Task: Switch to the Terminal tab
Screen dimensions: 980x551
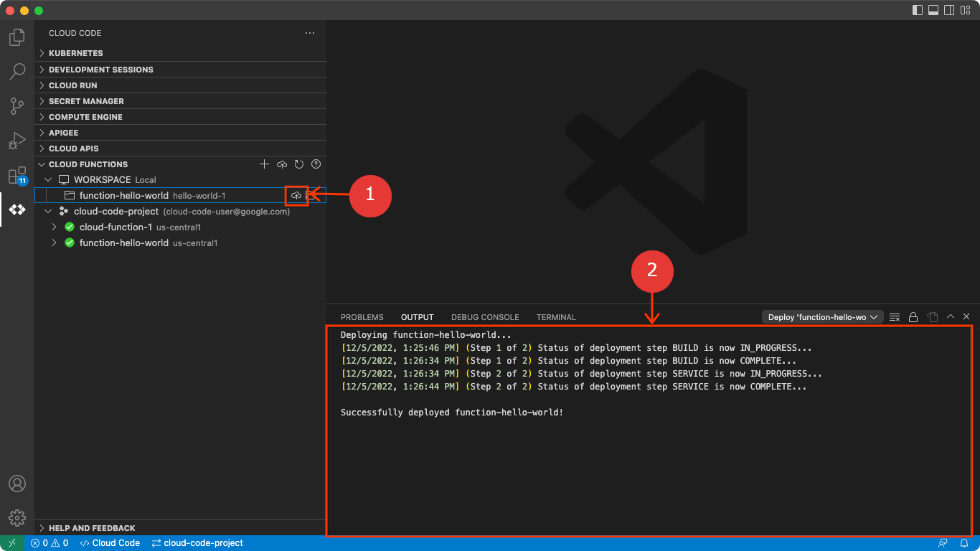Action: click(x=556, y=317)
